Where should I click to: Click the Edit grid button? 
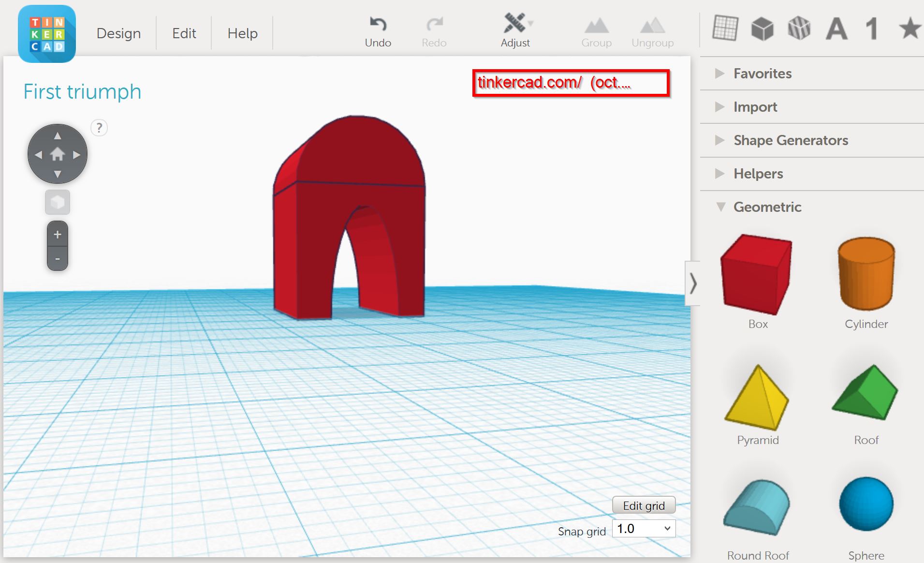644,505
